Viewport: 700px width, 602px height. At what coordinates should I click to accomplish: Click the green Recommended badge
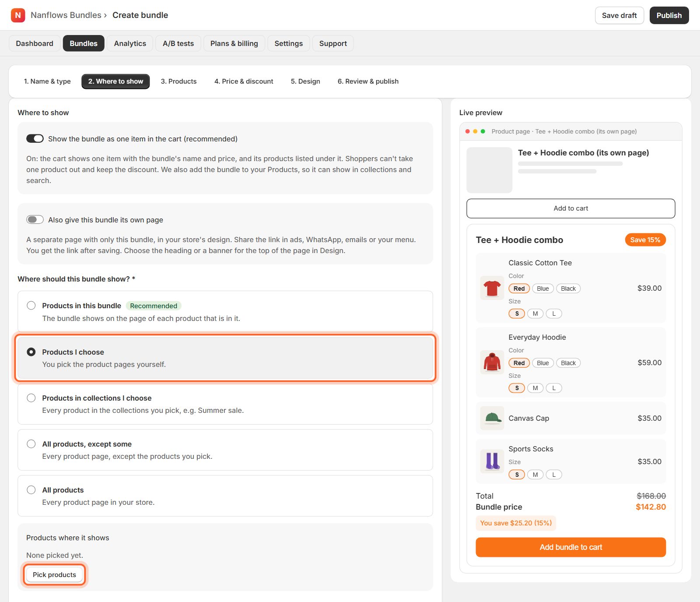pyautogui.click(x=154, y=306)
